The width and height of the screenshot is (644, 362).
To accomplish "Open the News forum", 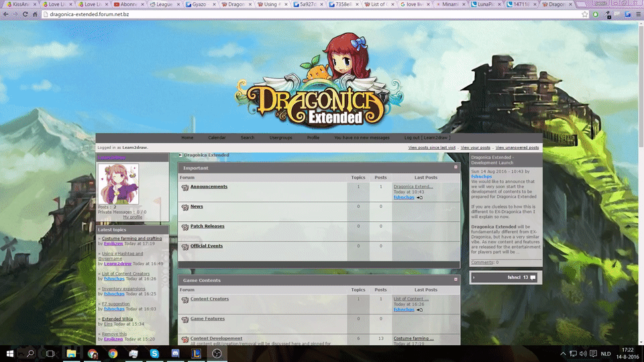I will [x=197, y=206].
